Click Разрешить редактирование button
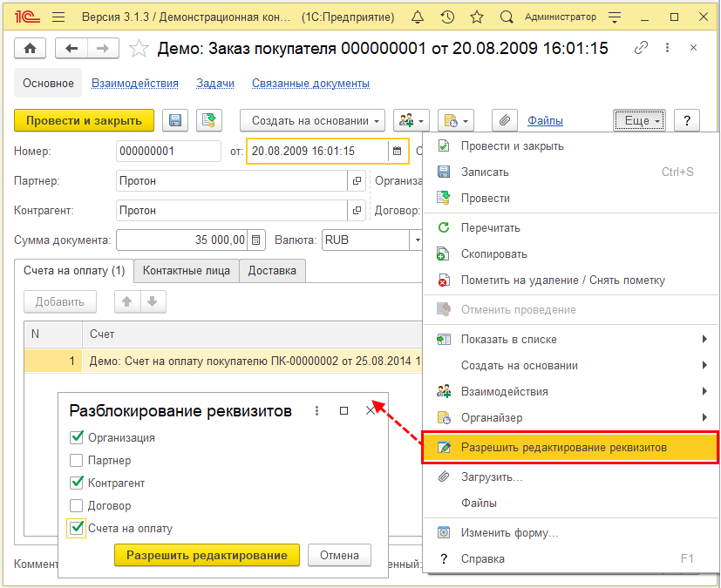The width and height of the screenshot is (721, 588). 207,556
